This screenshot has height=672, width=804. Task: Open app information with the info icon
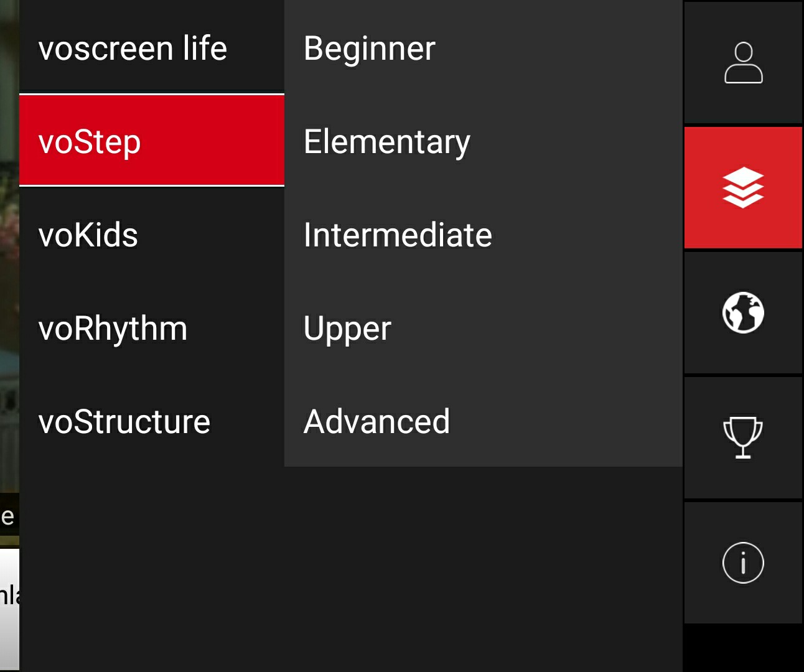[743, 562]
